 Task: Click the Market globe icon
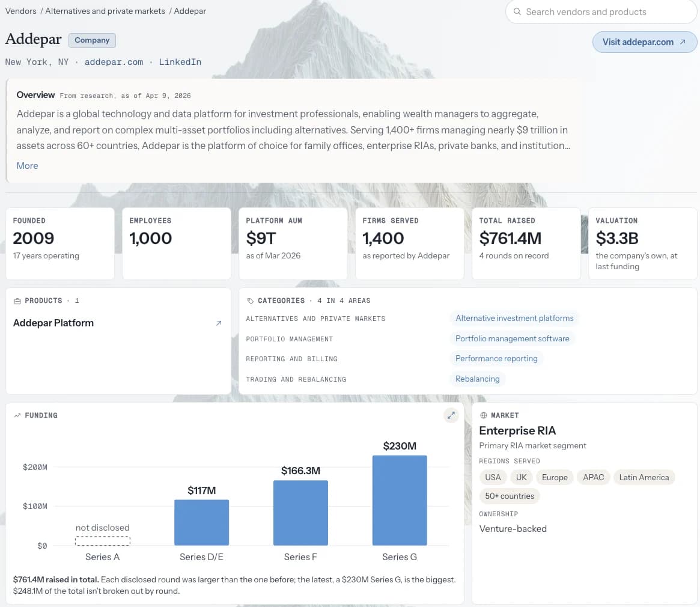coord(483,415)
